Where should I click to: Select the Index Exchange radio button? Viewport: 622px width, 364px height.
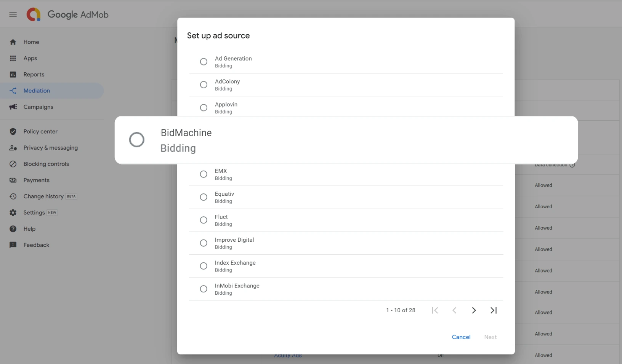(204, 266)
